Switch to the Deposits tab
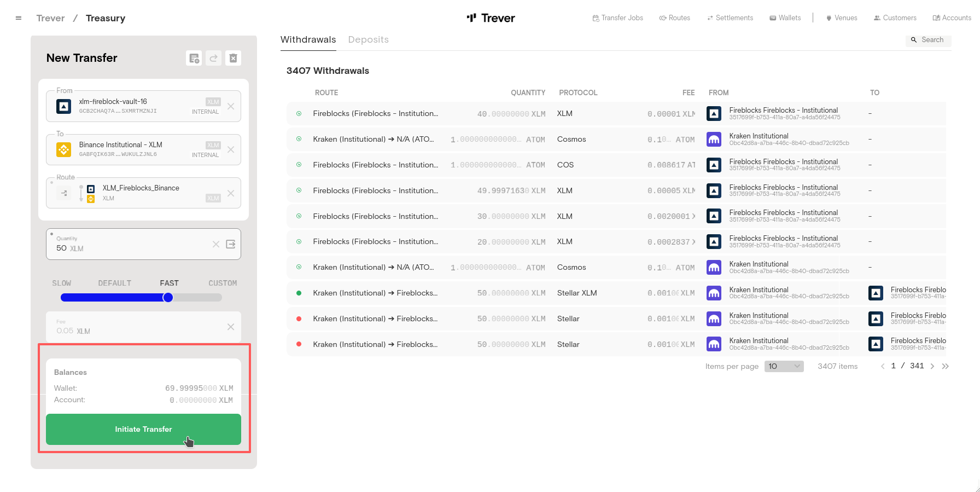980x492 pixels. [368, 39]
